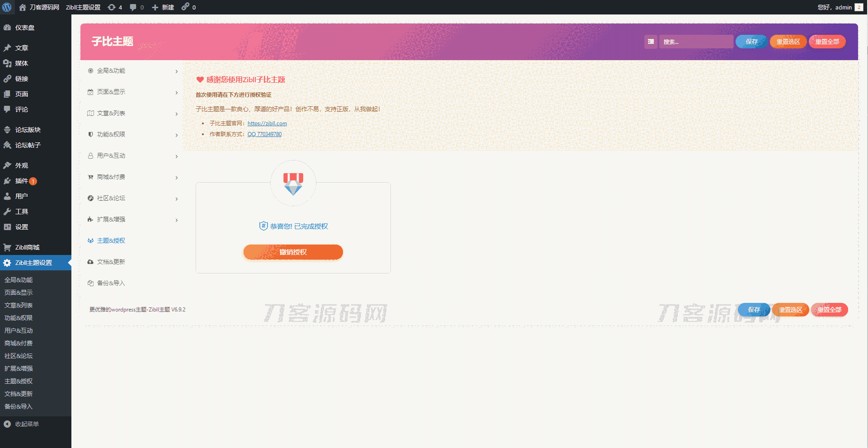Viewport: 868px width, 448px height.
Task: Open admin user avatar
Action: 859,7
